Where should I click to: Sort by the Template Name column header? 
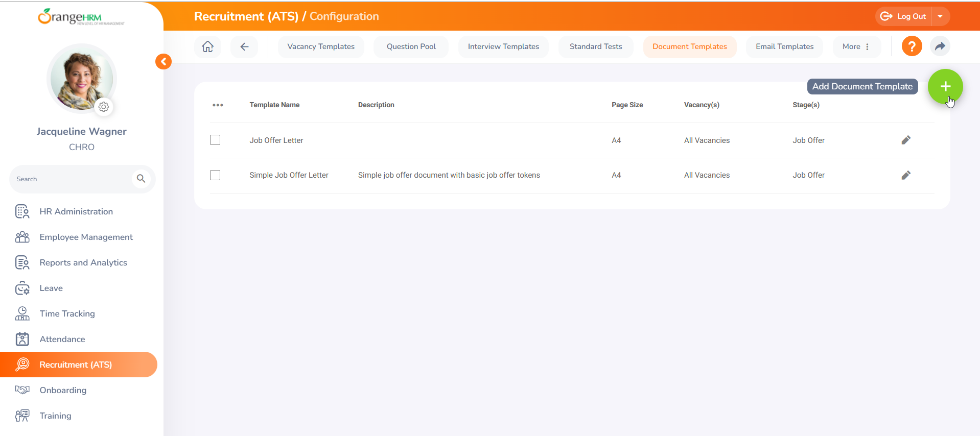click(x=274, y=105)
